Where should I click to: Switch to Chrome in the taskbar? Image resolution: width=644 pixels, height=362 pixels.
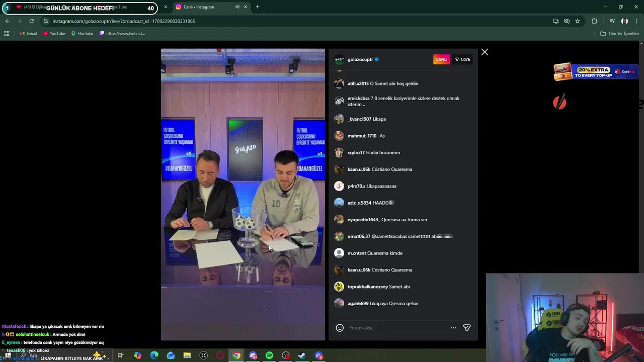pos(236,355)
